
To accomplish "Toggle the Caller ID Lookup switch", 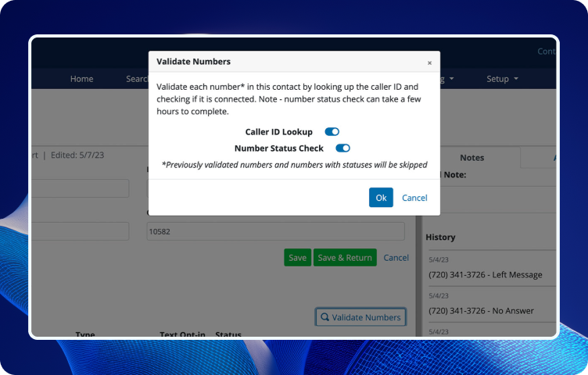I will coord(332,132).
